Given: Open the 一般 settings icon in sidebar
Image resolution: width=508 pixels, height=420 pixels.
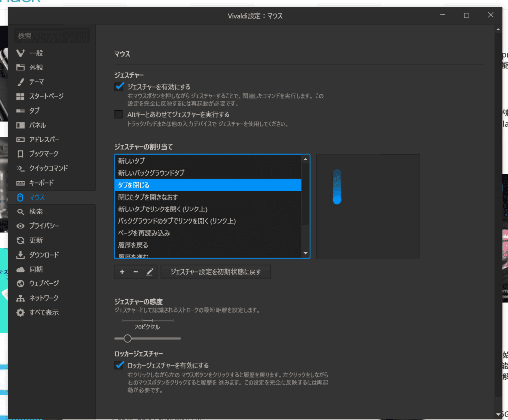Looking at the screenshot, I should [20, 53].
